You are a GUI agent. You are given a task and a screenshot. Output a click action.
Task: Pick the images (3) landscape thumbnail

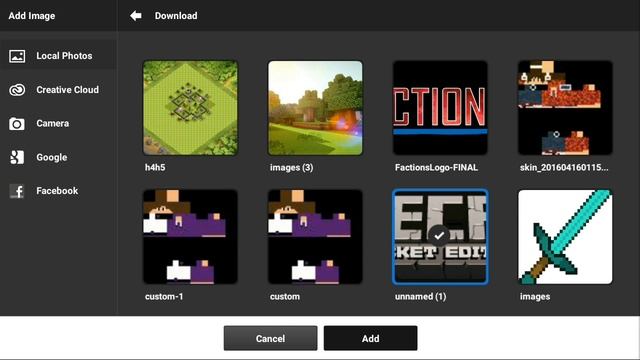coord(315,108)
